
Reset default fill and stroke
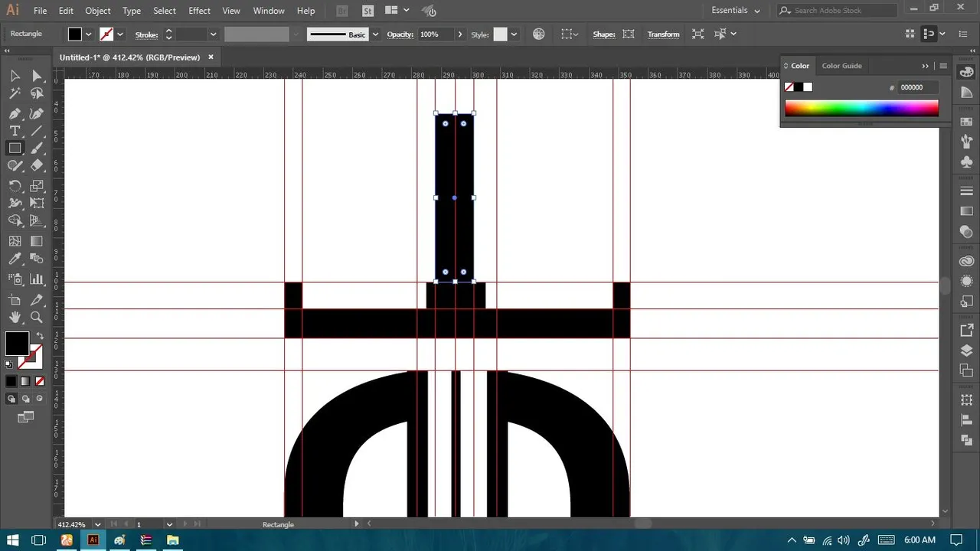(9, 364)
